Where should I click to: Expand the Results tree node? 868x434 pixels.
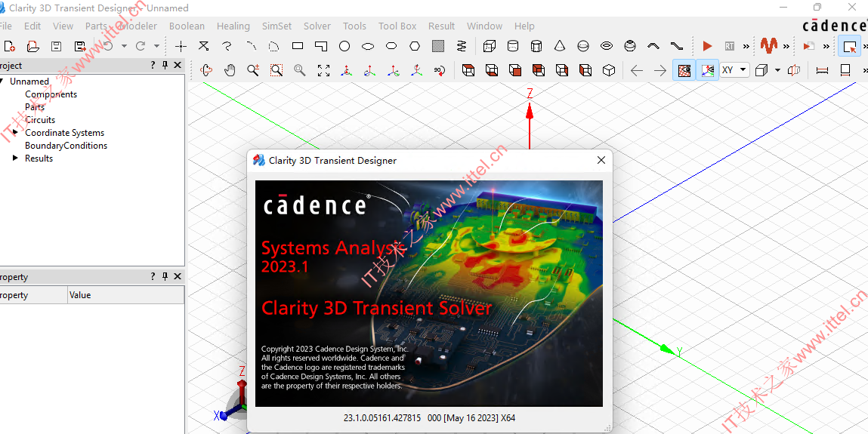(16, 158)
